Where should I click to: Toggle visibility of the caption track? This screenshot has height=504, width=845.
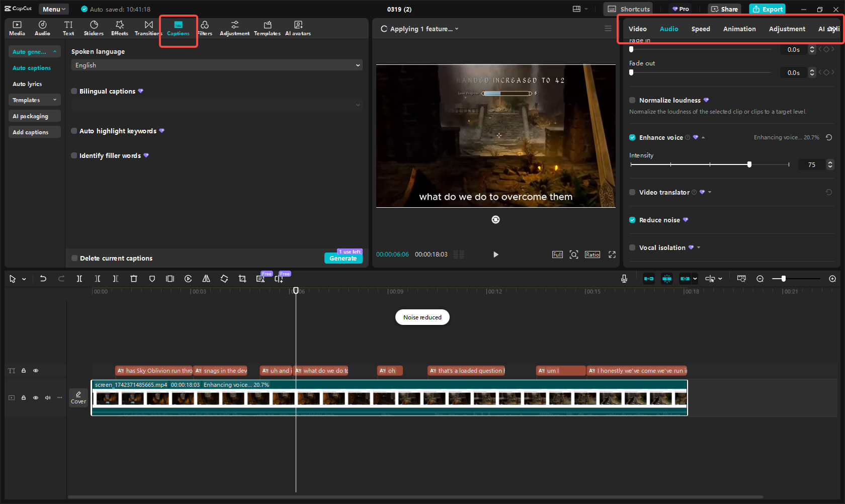(36, 371)
